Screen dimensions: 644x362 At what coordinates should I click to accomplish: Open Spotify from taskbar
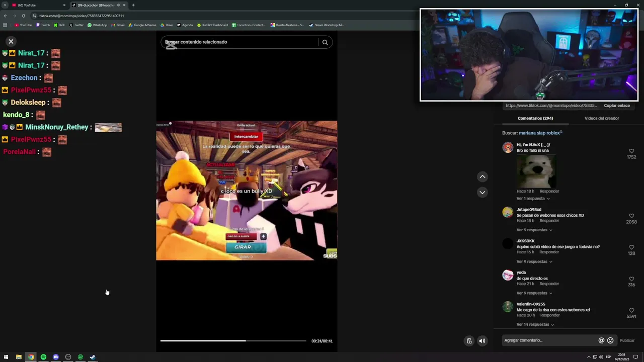[43, 357]
